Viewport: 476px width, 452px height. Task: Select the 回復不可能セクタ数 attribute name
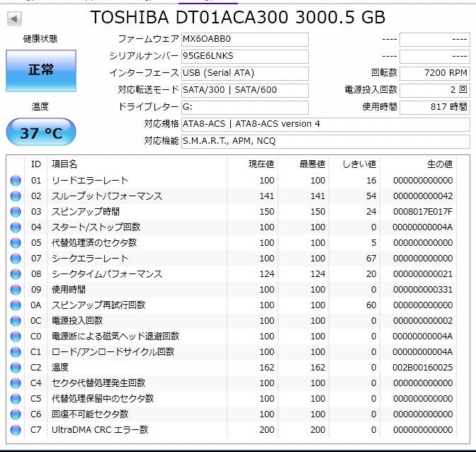[x=90, y=414]
